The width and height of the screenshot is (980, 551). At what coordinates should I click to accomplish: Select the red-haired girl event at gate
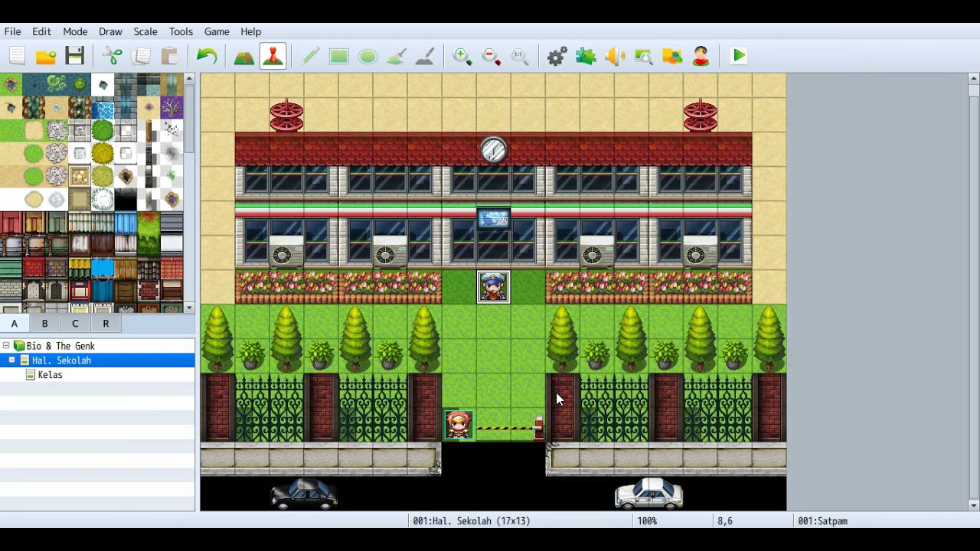(459, 425)
